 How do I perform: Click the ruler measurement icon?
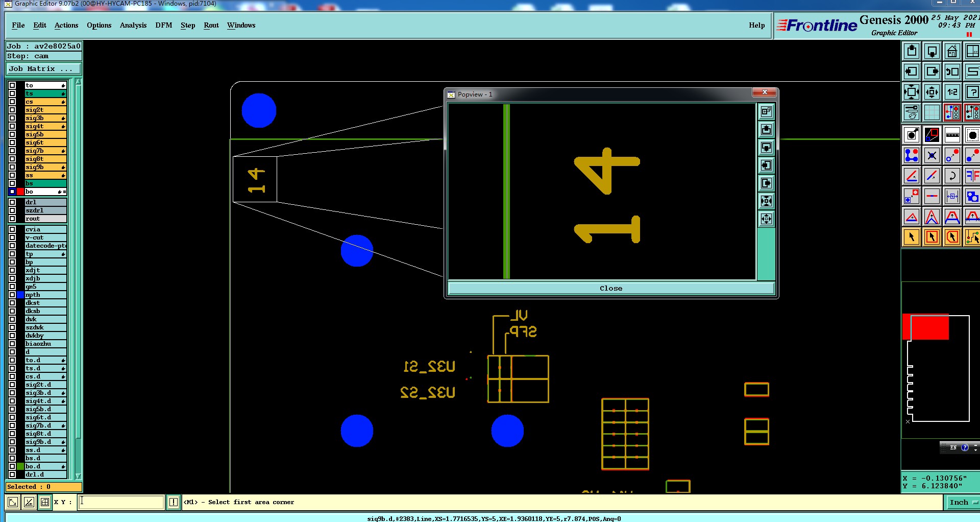point(952,135)
